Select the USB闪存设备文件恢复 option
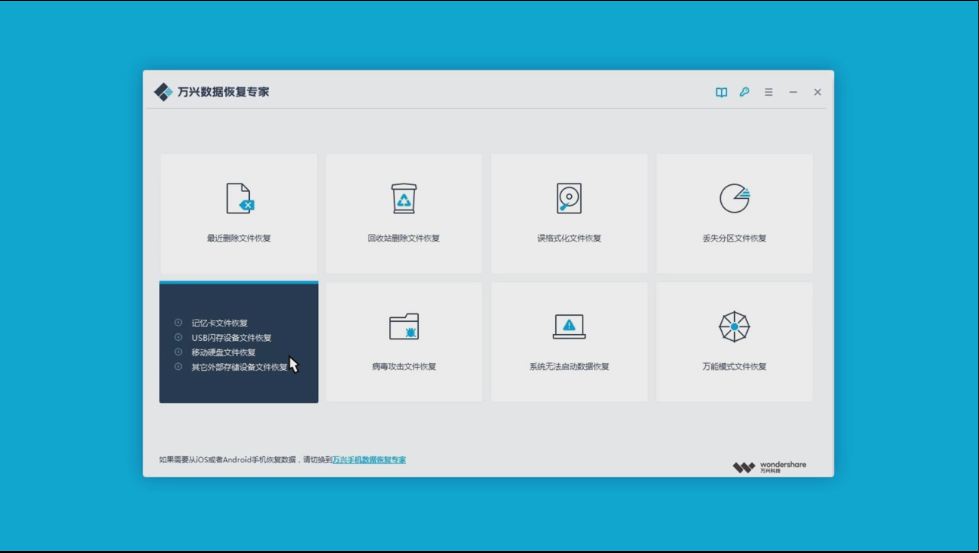This screenshot has width=979, height=553. [231, 338]
